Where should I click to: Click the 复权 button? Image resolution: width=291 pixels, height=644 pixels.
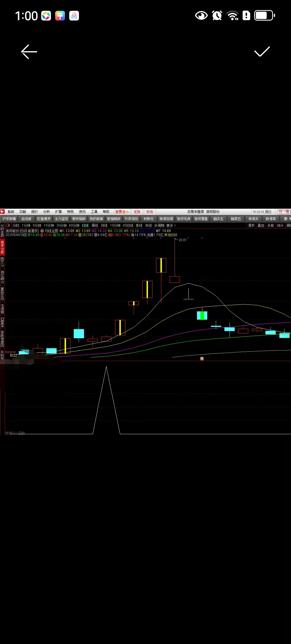(x=251, y=225)
